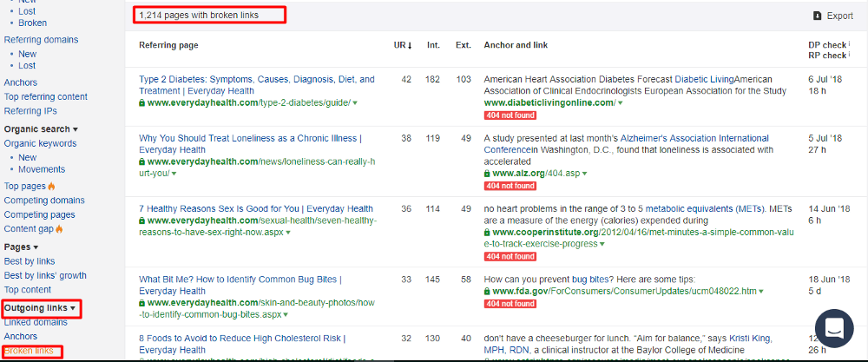The height and width of the screenshot is (362, 868).
Task: Open 7 Healthy Reasons article title link
Action: (x=256, y=209)
